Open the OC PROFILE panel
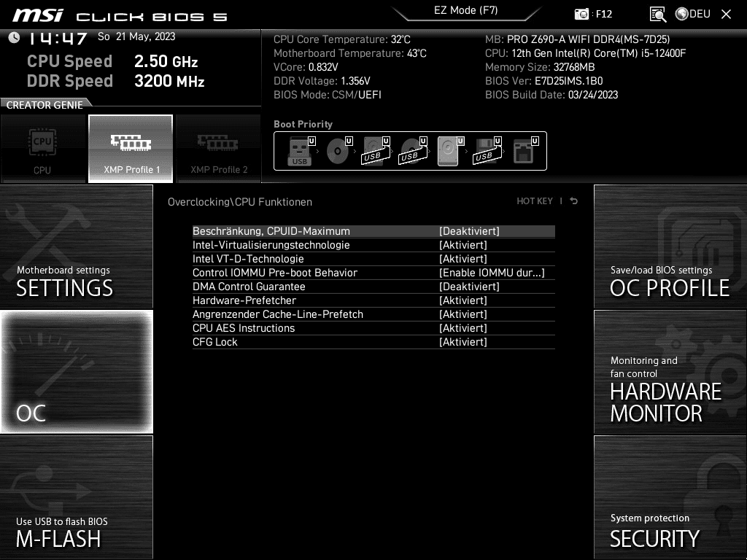This screenshot has height=560, width=747. [x=670, y=246]
